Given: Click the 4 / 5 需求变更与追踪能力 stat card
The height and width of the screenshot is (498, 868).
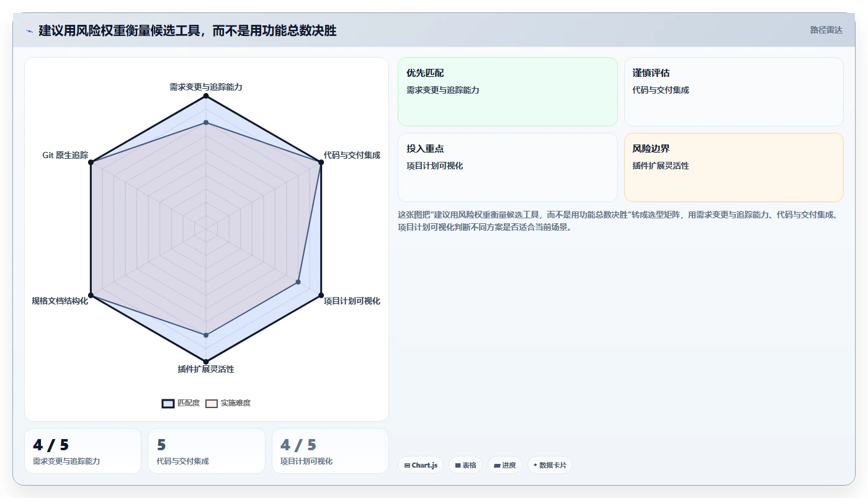Looking at the screenshot, I should point(83,451).
